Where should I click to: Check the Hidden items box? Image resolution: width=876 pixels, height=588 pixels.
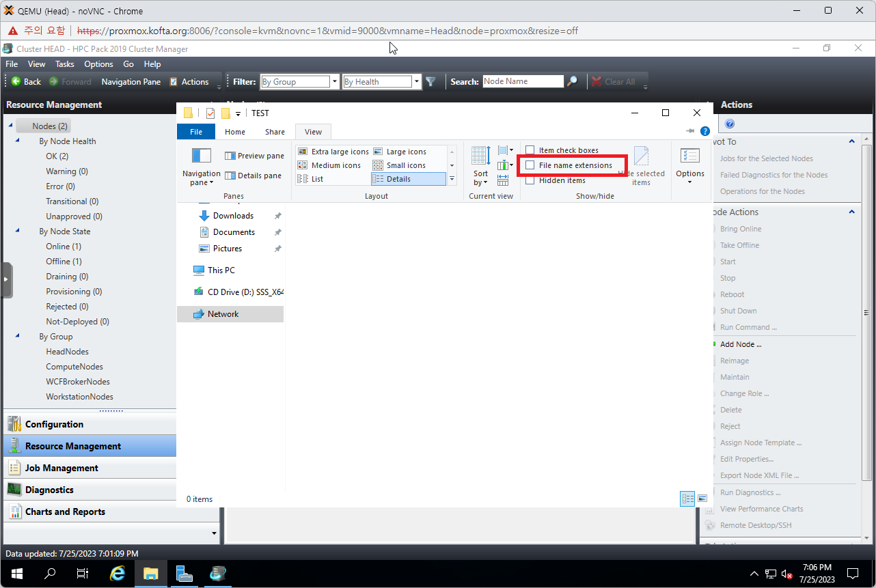[530, 180]
